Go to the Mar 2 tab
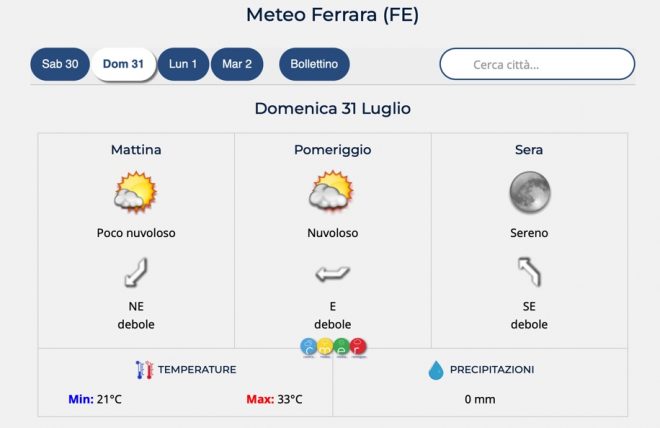The width and height of the screenshot is (660, 428). 237,64
